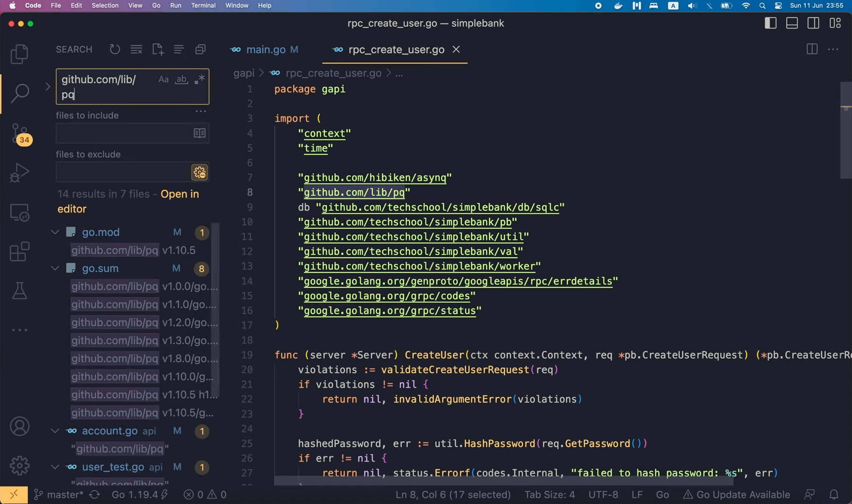Screen dimensions: 852x504
Task: Open macOS Control Center icon
Action: click(x=778, y=6)
